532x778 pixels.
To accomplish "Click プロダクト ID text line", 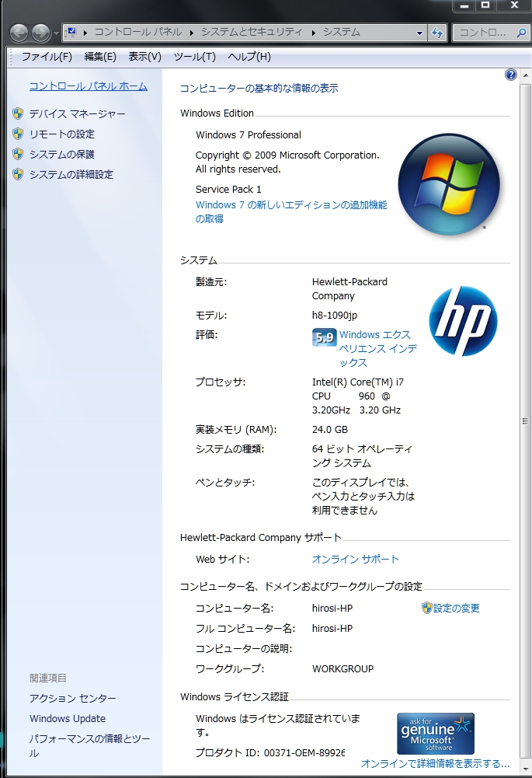I will tap(269, 752).
